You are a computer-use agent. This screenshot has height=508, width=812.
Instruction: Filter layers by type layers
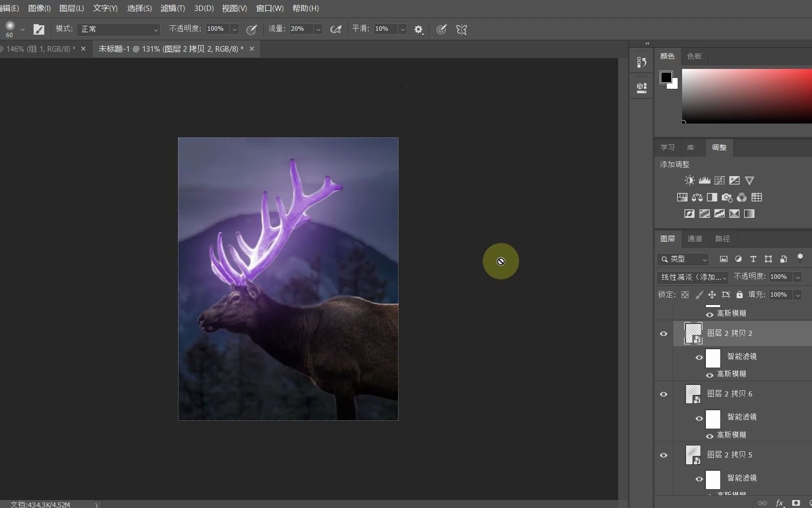[753, 259]
